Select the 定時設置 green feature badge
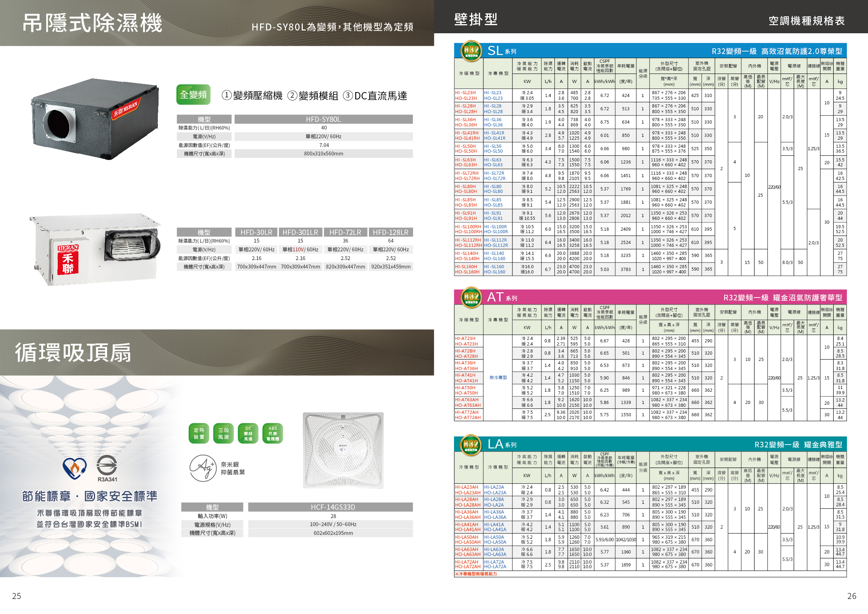This screenshot has height=614, width=868. tap(199, 433)
